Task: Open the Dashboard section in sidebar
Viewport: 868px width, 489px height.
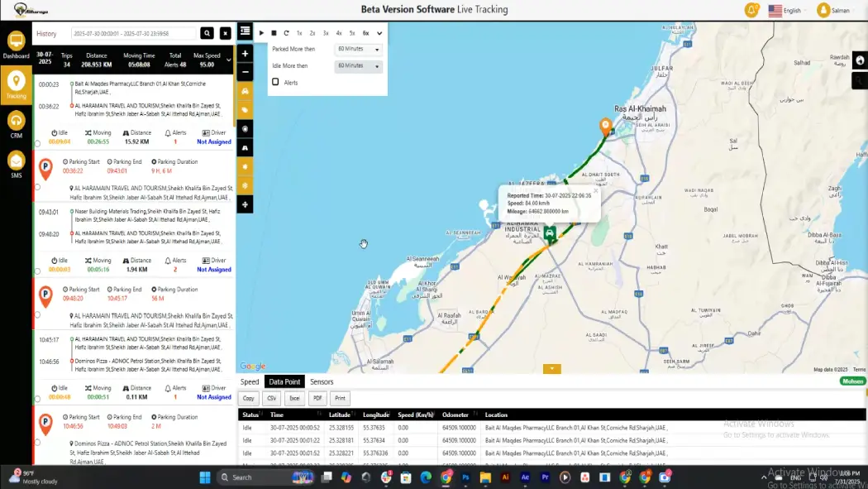Action: click(x=16, y=46)
